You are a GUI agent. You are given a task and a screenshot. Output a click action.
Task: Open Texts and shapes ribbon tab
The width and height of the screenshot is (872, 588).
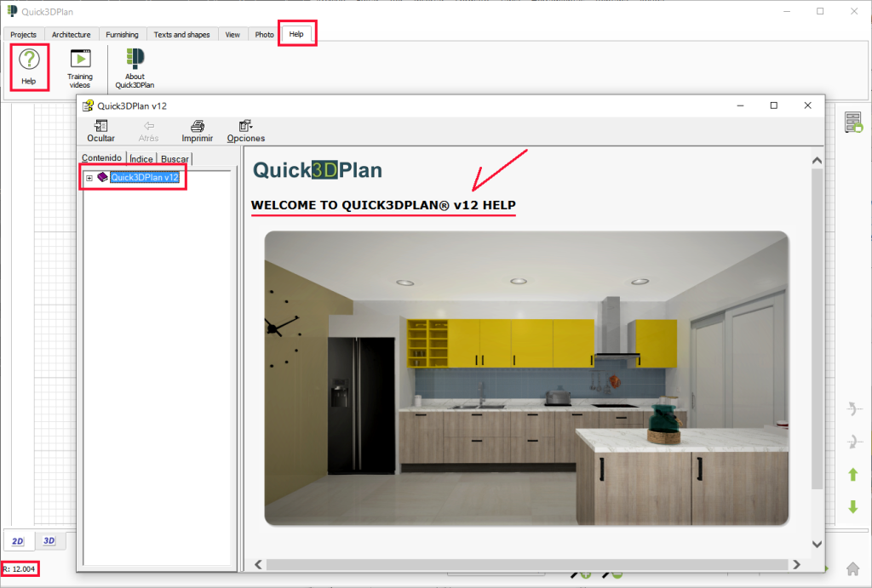pyautogui.click(x=182, y=34)
